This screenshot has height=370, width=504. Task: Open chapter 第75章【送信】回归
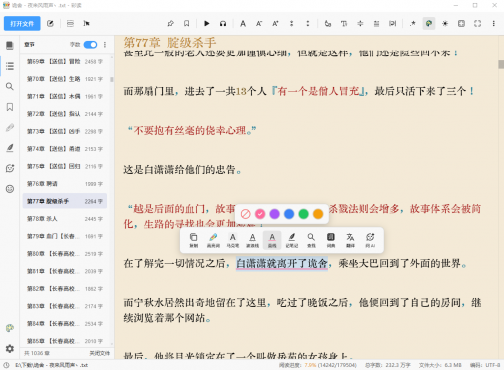[65, 166]
